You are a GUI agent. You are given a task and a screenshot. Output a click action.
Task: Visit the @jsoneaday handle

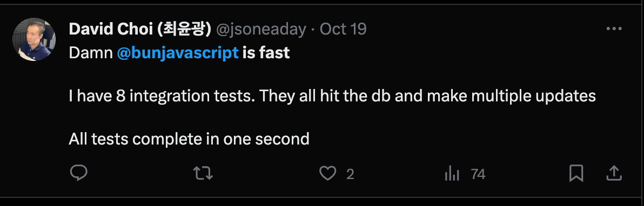261,29
